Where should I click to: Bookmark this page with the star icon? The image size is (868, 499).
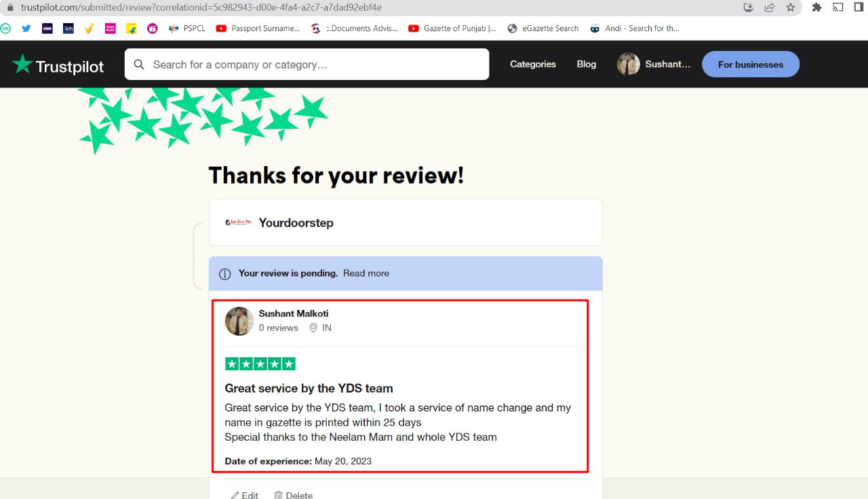click(x=791, y=7)
